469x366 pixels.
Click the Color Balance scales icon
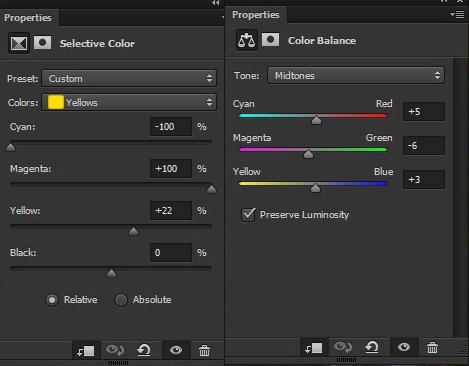(247, 40)
